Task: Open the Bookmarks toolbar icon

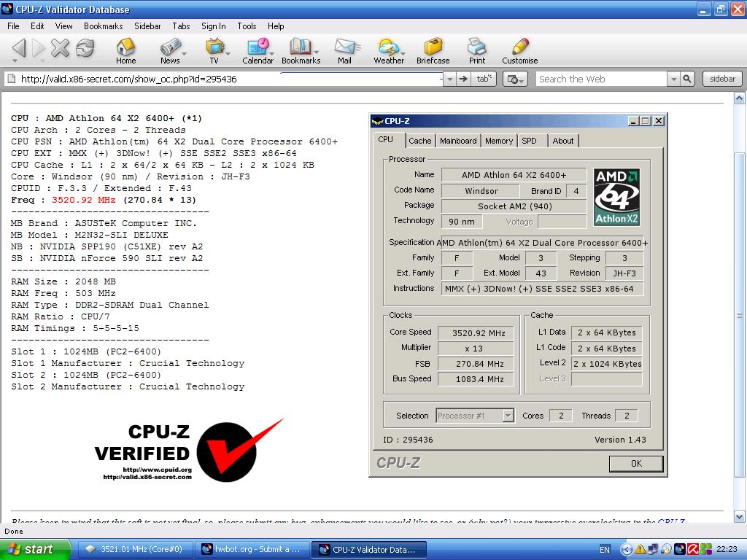Action: click(301, 52)
